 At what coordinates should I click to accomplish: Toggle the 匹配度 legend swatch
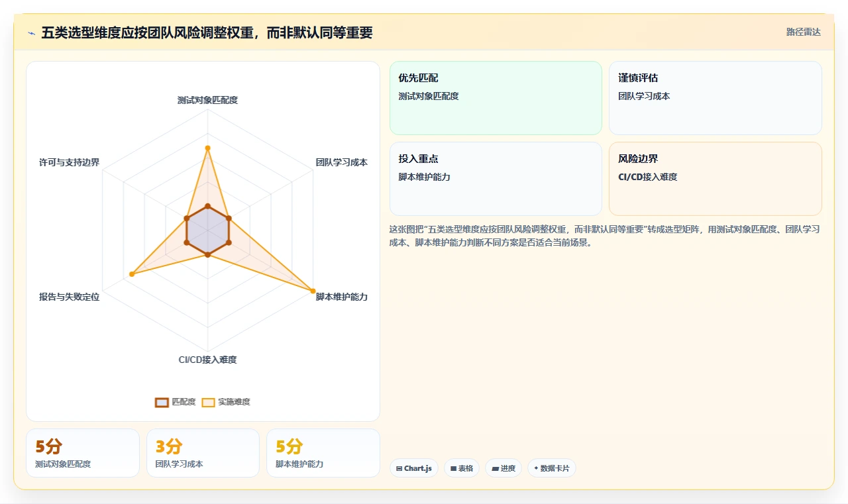click(x=162, y=402)
